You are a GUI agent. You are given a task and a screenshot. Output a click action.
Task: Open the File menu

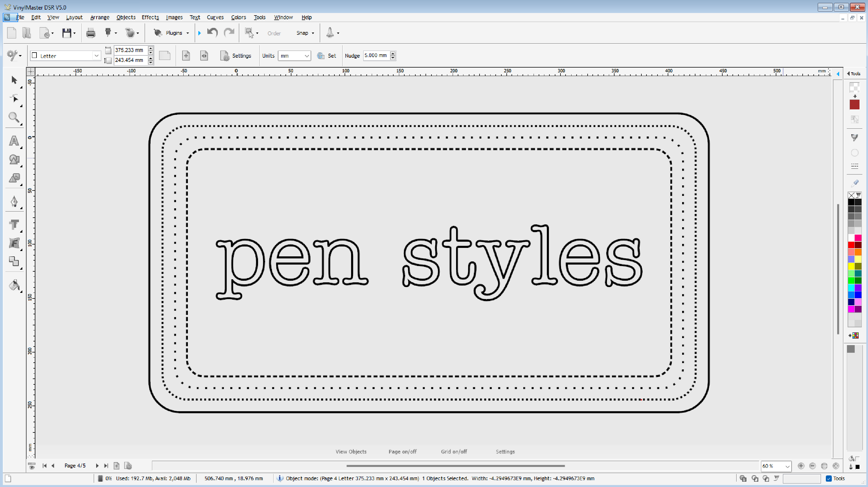pyautogui.click(x=20, y=17)
